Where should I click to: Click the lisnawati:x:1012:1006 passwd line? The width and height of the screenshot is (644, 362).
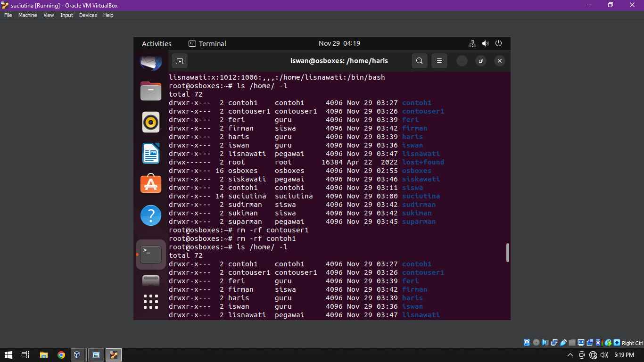tap(277, 77)
